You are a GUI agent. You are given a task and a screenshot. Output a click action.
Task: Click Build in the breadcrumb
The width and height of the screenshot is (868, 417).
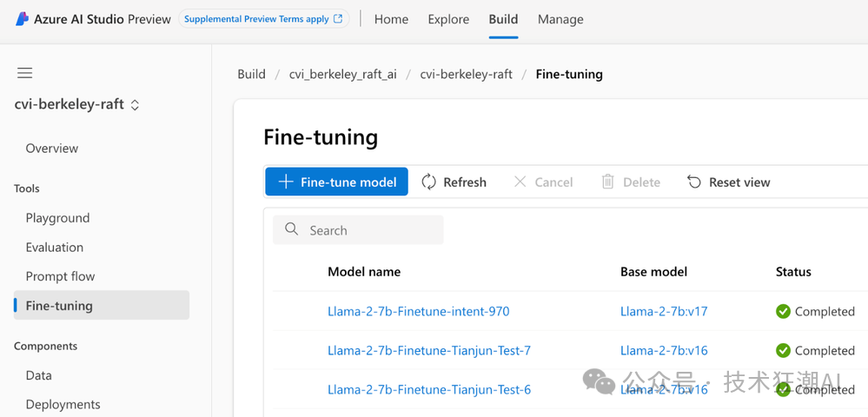(251, 74)
